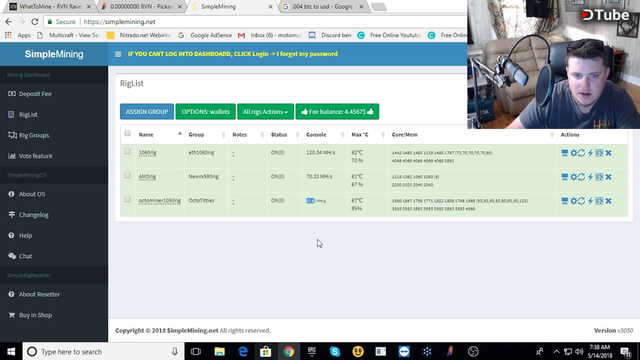Check the checkbox for 1060rig row
The height and width of the screenshot is (360, 640).
pyautogui.click(x=127, y=151)
